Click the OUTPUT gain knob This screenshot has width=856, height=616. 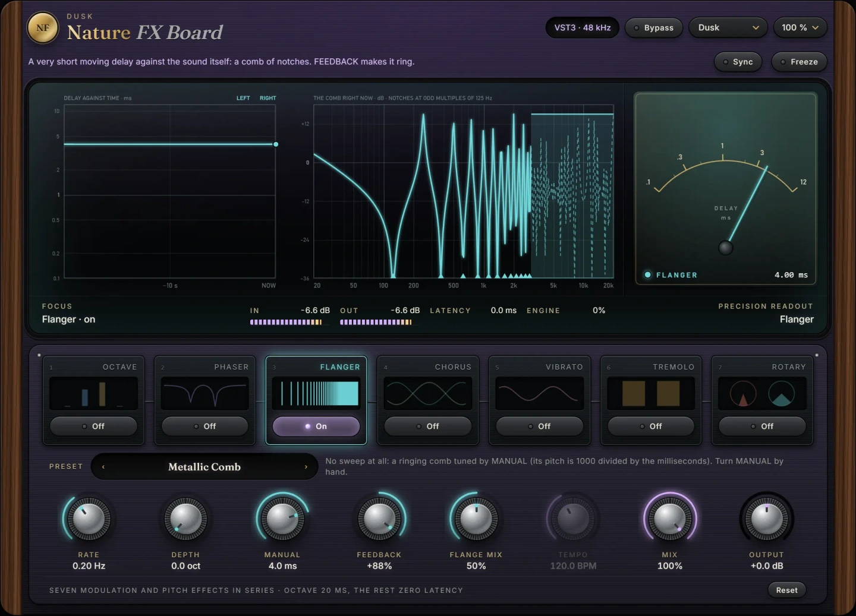(x=767, y=519)
